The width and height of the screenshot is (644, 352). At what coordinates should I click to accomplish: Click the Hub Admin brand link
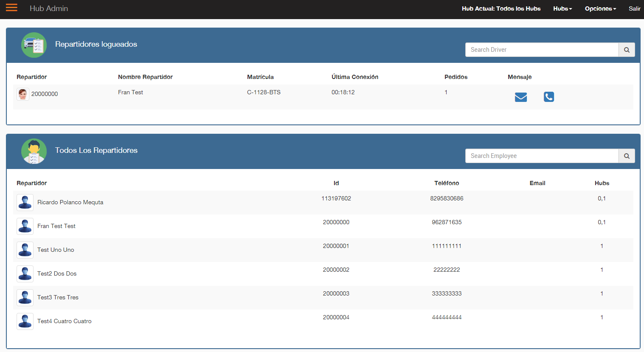(x=49, y=8)
